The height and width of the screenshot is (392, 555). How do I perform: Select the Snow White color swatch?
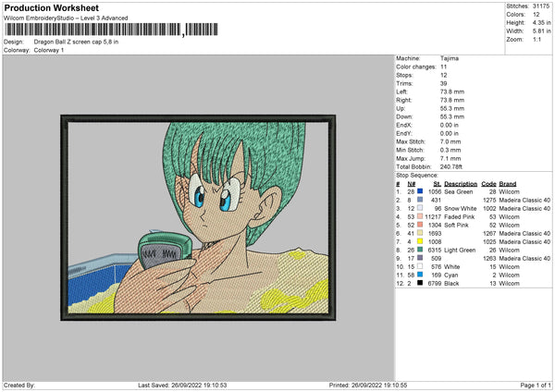pyautogui.click(x=420, y=208)
